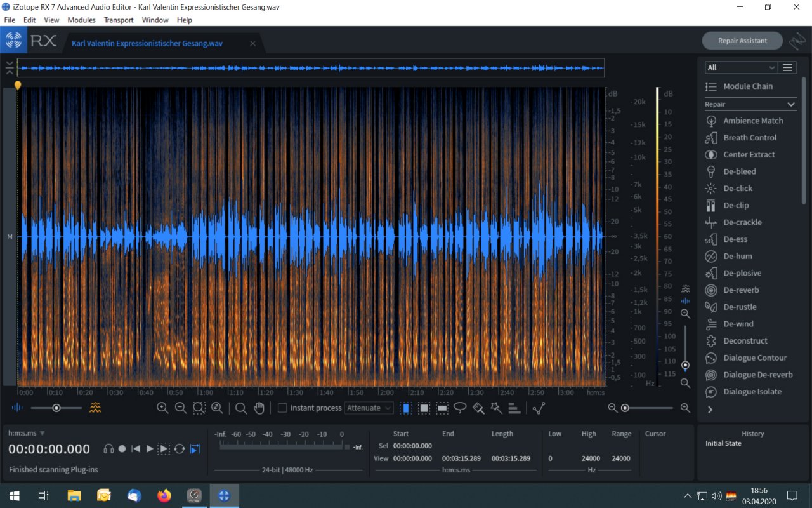Open the De-bleed module

click(x=730, y=171)
